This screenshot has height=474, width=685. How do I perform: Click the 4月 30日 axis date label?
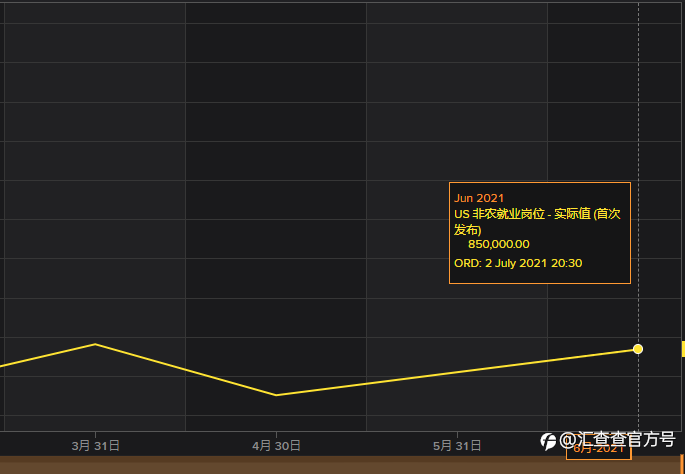tap(276, 446)
